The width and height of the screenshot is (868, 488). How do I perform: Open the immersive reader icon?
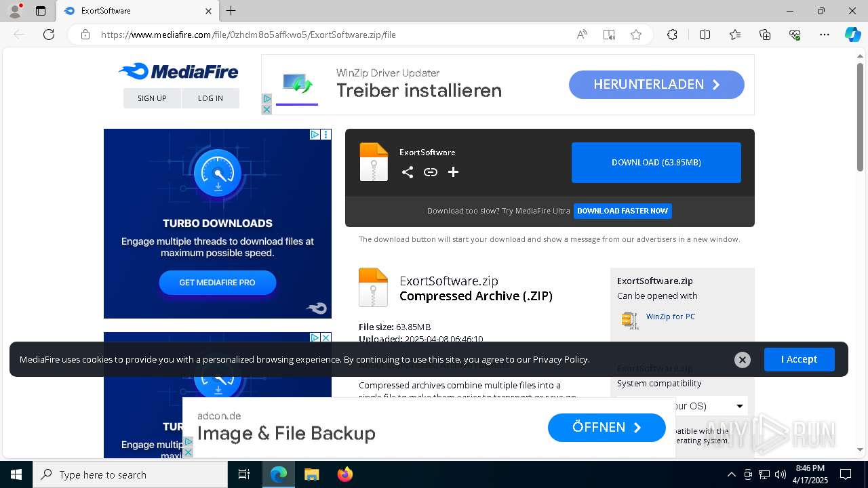(609, 35)
